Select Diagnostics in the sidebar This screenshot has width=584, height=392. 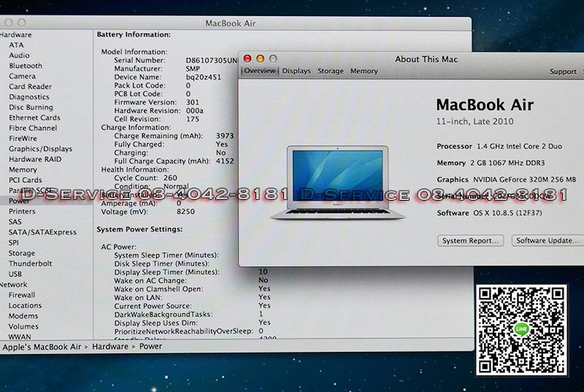[x=29, y=97]
